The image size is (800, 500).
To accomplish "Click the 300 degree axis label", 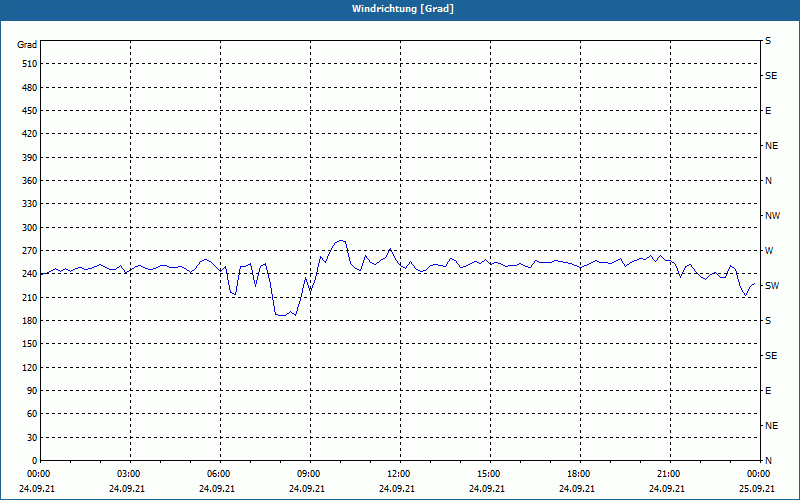I will (x=29, y=227).
